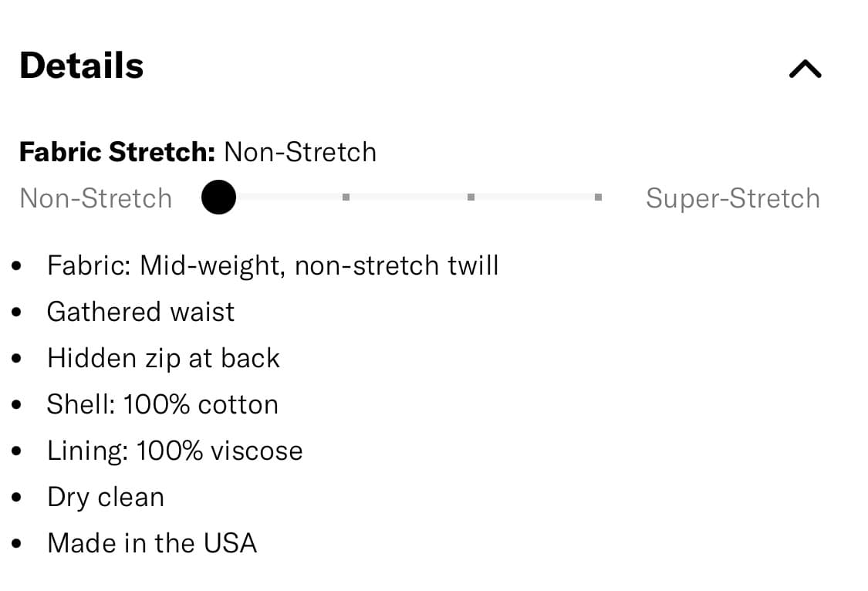
Task: Click bullet dot before Fabric: Mid-weight line
Action: tap(17, 267)
